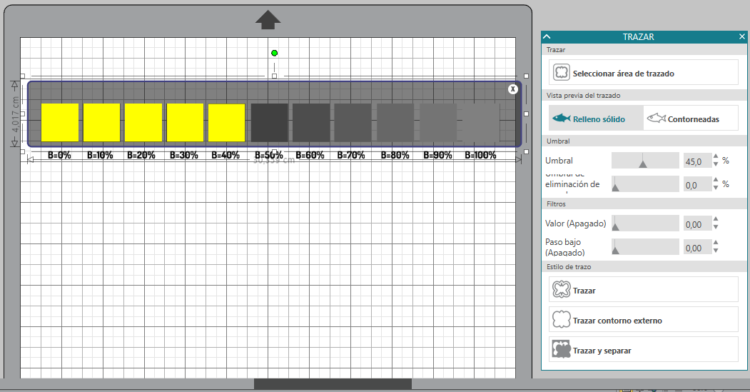The image size is (750, 392).
Task: Decrease Umbral value with down arrow
Action: point(716,164)
